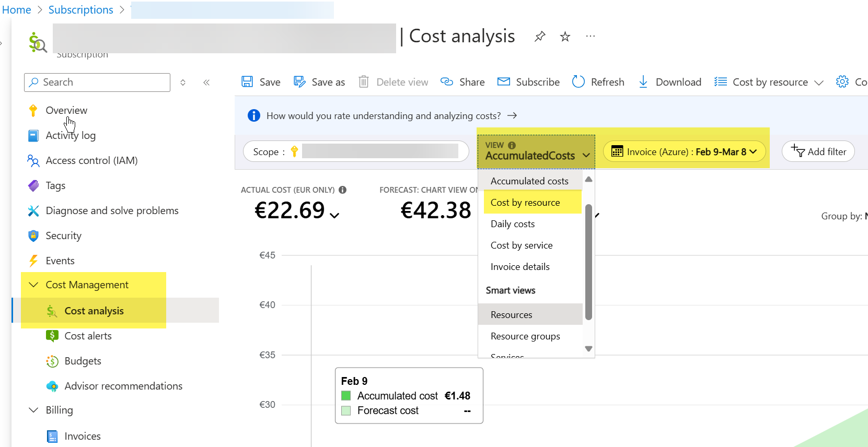Open the Scope selector pill
This screenshot has width=868, height=447.
(x=356, y=151)
